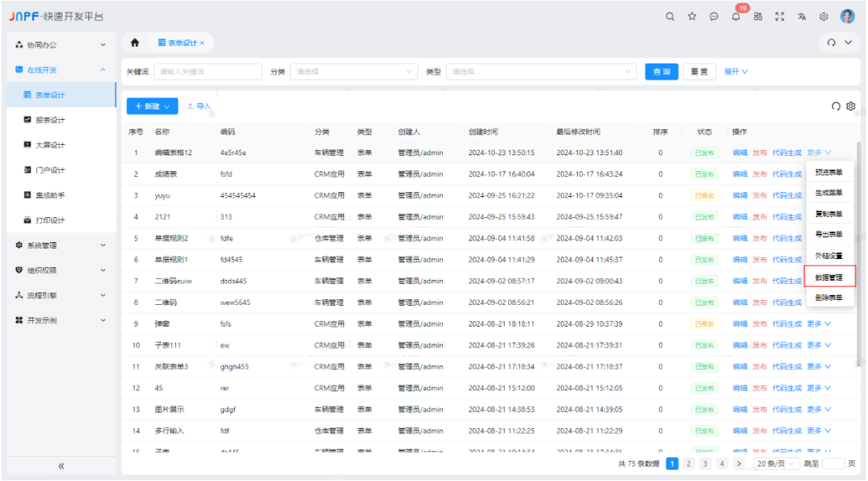Image resolution: width=868 pixels, height=481 pixels.
Task: Close the 表单设计 tab
Action: (x=203, y=43)
